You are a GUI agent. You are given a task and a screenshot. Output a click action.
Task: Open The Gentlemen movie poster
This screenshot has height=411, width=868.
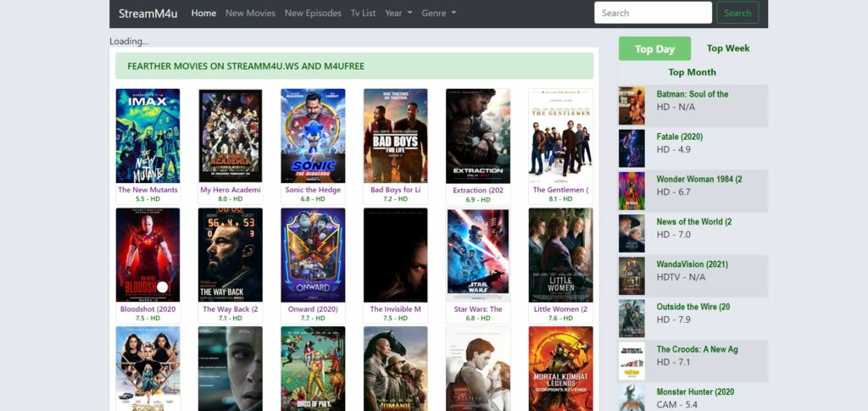click(561, 136)
